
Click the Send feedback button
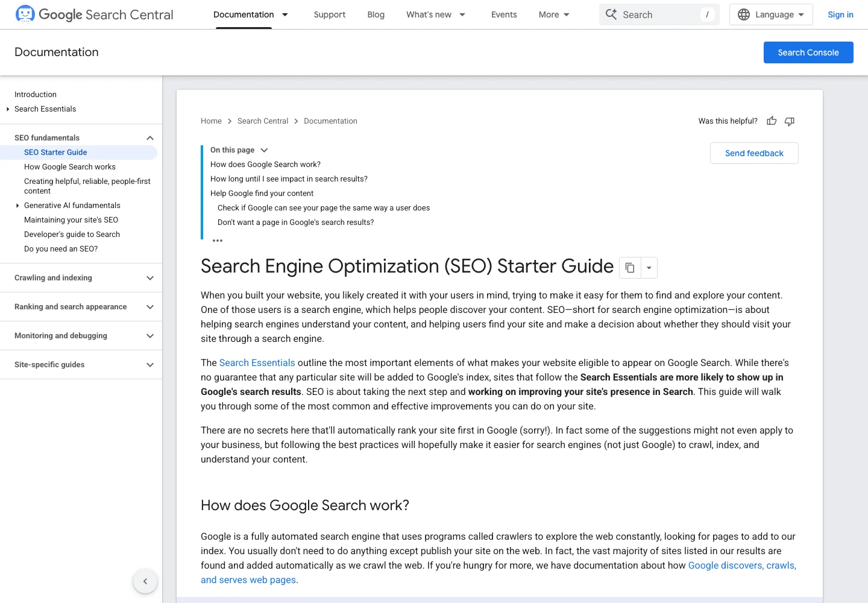click(754, 153)
